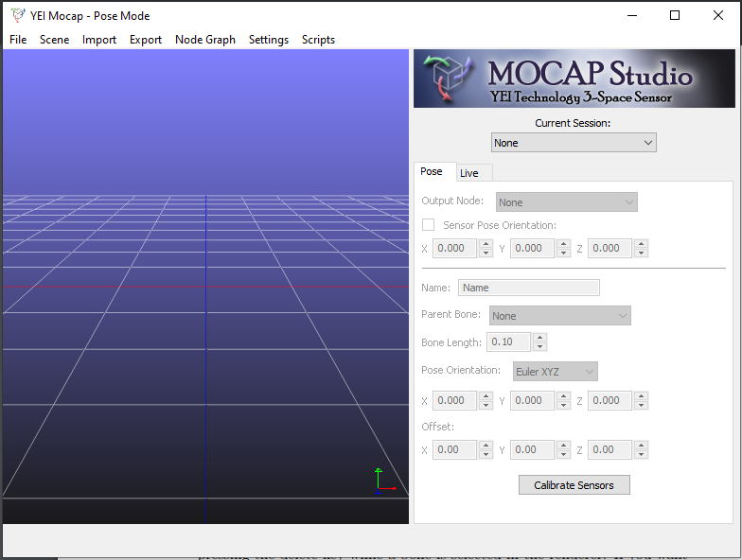Increment the Offset X spinner
Viewport: 742px width, 560px height.
pos(486,445)
